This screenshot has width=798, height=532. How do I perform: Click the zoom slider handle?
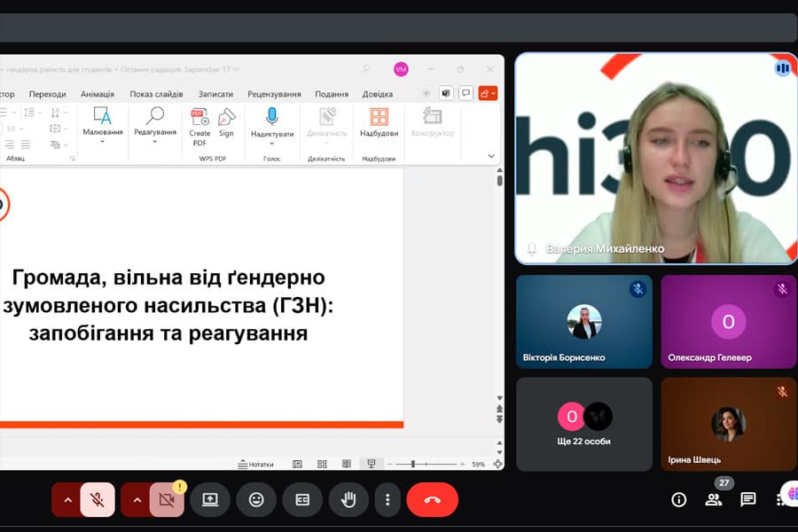coord(412,464)
